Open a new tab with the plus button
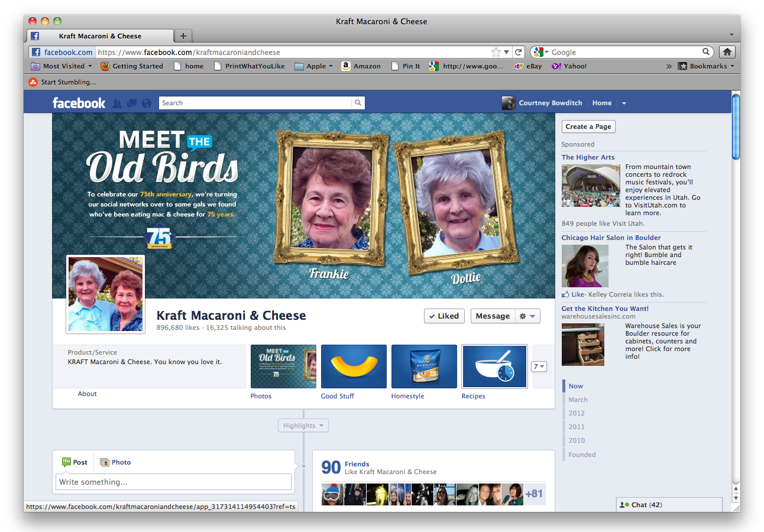Viewport: 764px width, 532px height. (183, 36)
